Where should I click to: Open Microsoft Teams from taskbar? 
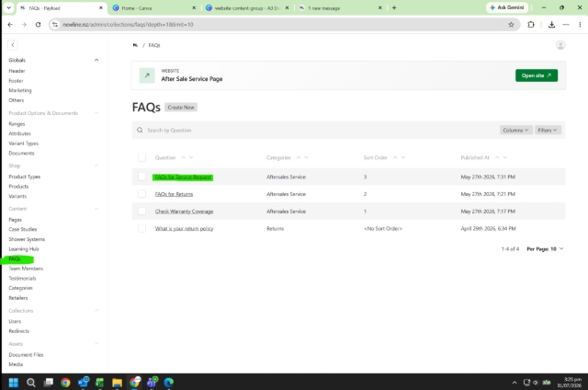(x=152, y=382)
